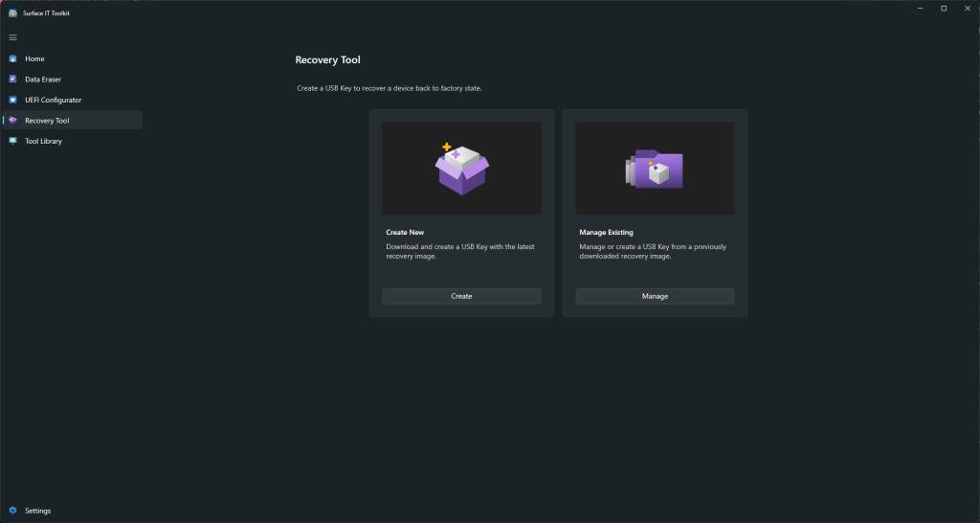Open the Tool Library label
Screen dimensions: 980x523
pos(43,142)
